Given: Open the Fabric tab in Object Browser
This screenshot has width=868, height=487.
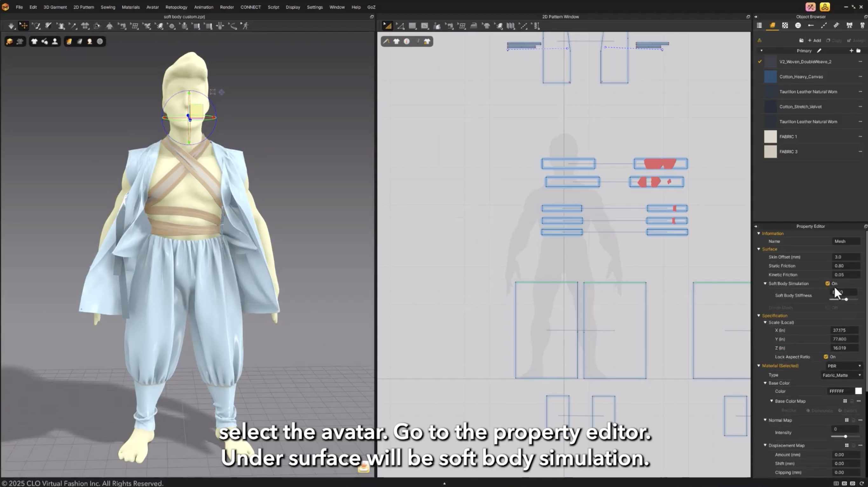Looking at the screenshot, I should [x=773, y=26].
